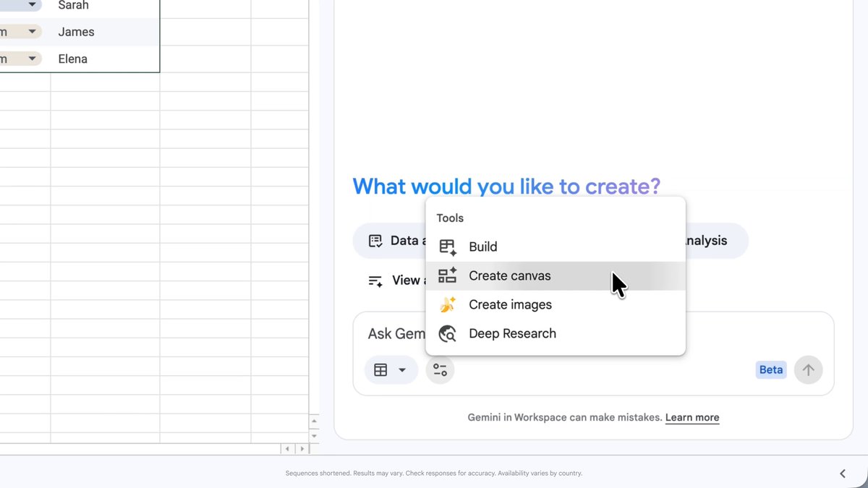
Task: Open the table context dropdown in prompt box
Action: point(391,370)
